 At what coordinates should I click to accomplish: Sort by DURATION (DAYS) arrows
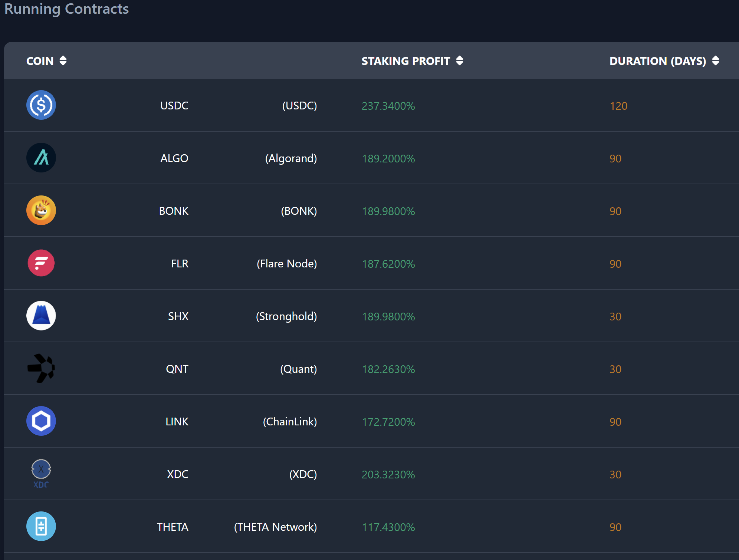pos(716,61)
